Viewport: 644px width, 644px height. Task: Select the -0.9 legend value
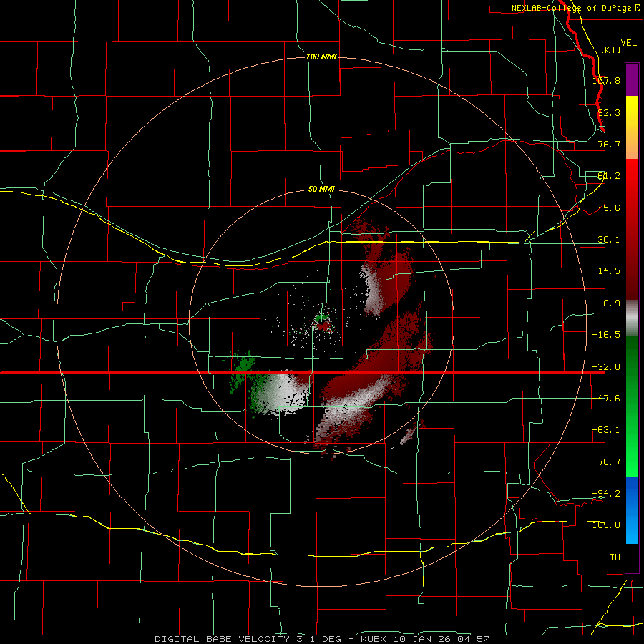[609, 303]
